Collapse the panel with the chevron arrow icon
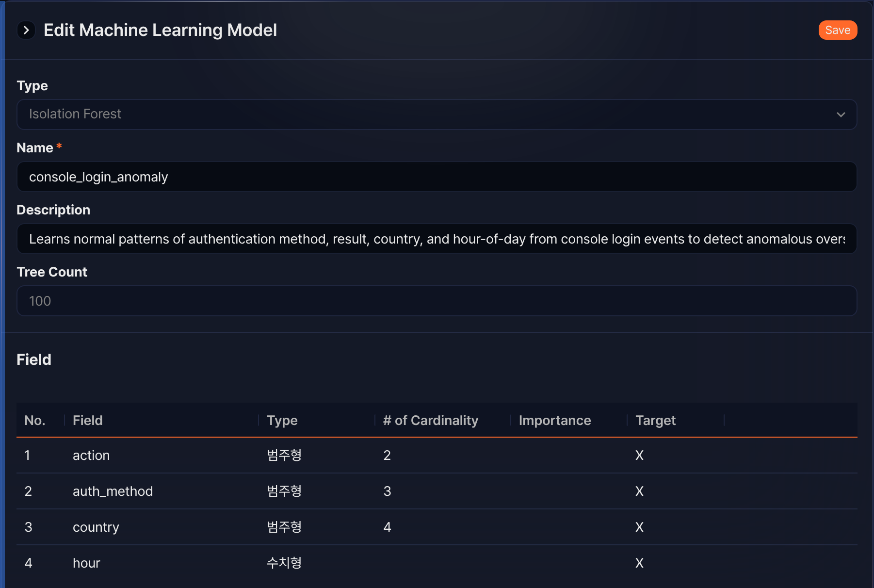The height and width of the screenshot is (588, 874). pos(26,30)
